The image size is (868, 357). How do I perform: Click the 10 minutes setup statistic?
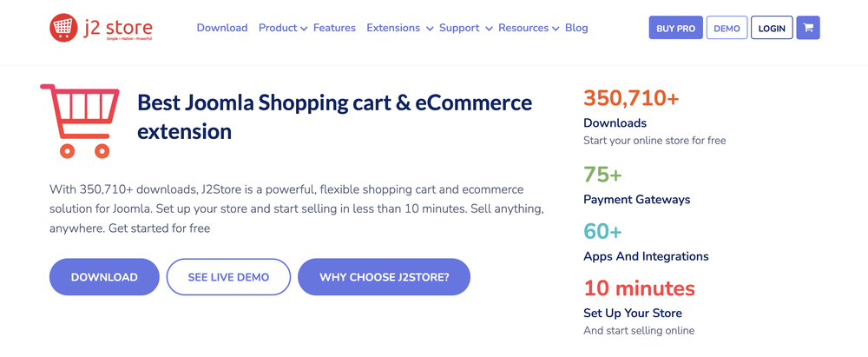click(639, 288)
